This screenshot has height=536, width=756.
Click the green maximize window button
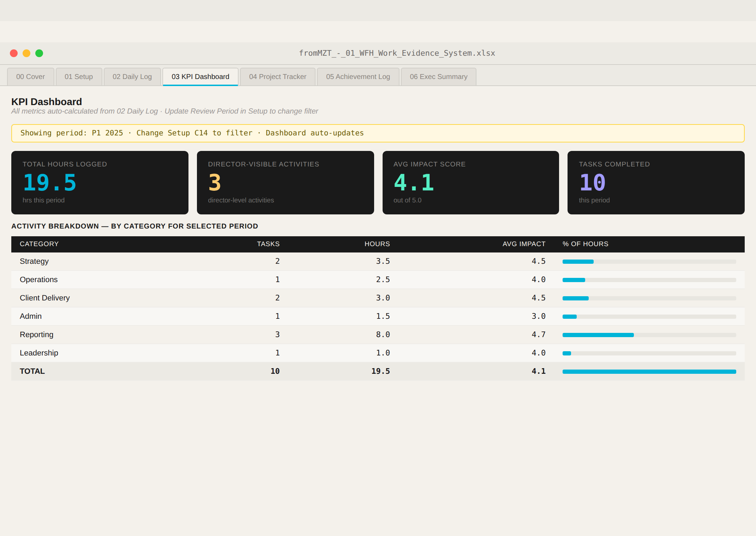click(39, 53)
